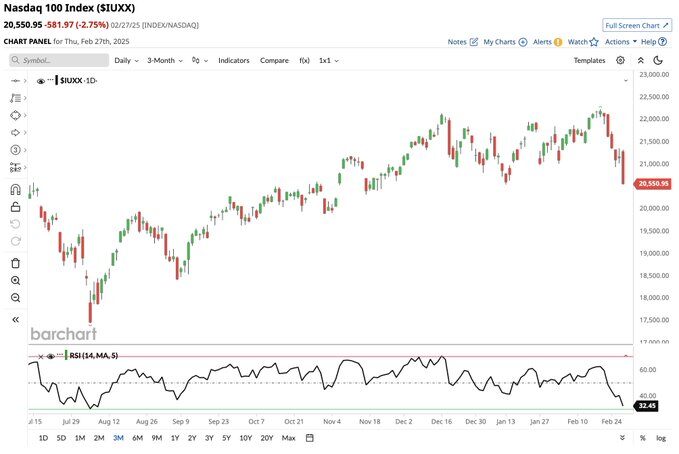Add to My Charts plus icon

click(523, 42)
